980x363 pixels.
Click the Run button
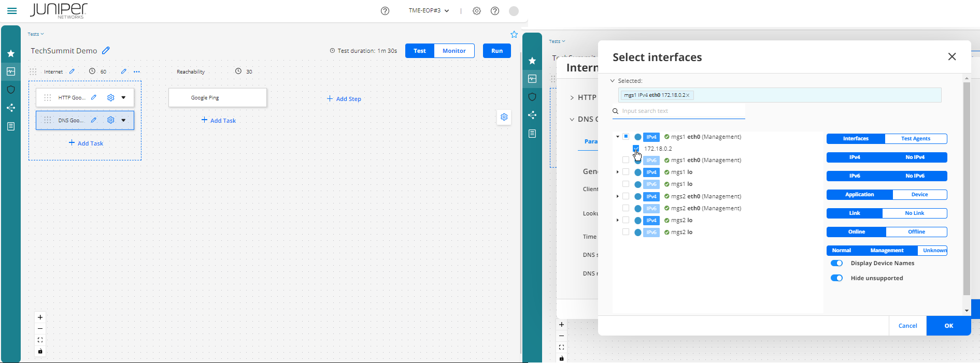click(x=496, y=51)
